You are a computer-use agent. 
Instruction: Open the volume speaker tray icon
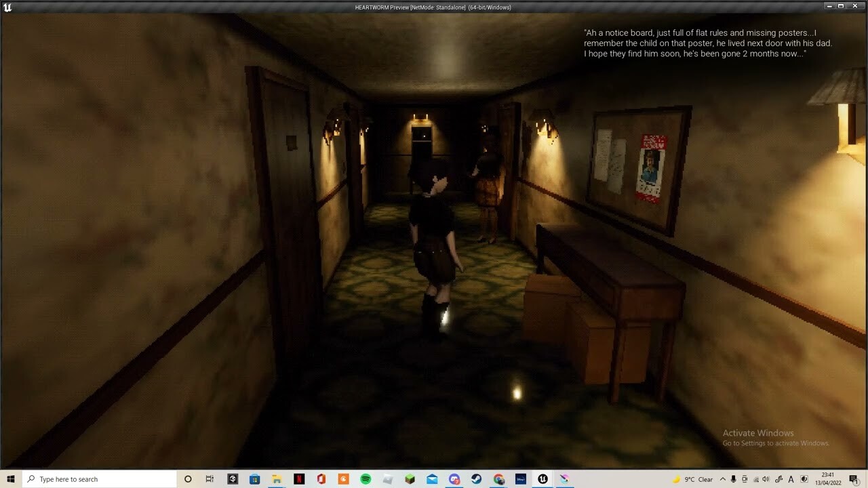pyautogui.click(x=767, y=479)
